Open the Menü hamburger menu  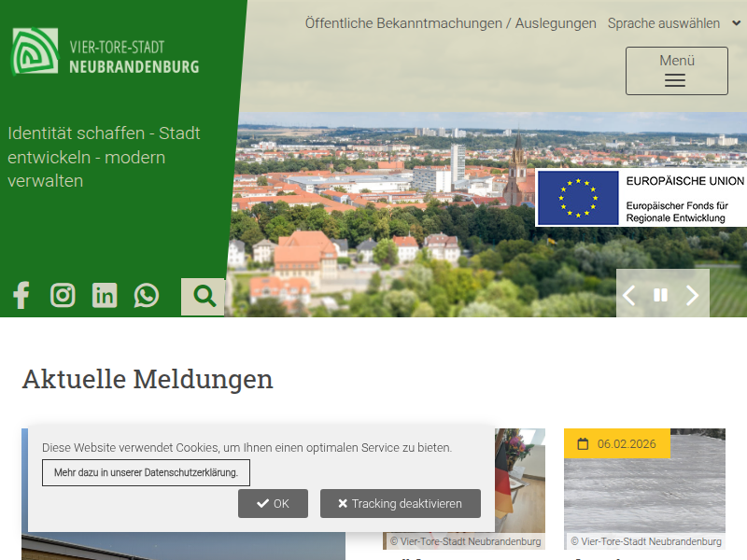[x=676, y=71]
